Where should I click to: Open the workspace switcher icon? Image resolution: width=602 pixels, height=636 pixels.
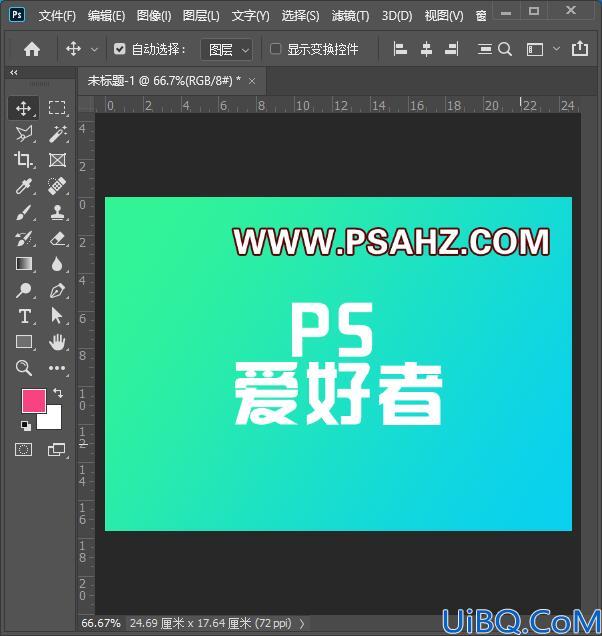[535, 49]
